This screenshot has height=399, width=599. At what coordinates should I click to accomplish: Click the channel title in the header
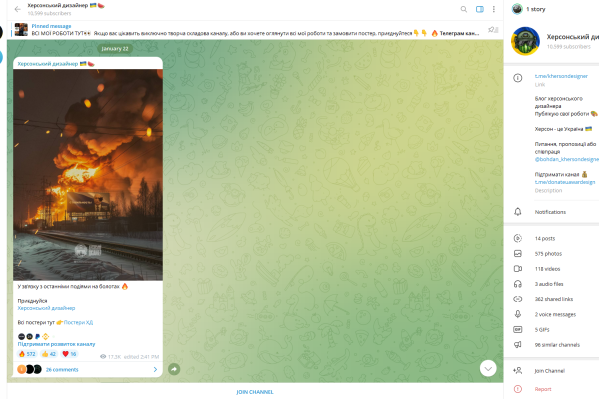click(x=66, y=6)
